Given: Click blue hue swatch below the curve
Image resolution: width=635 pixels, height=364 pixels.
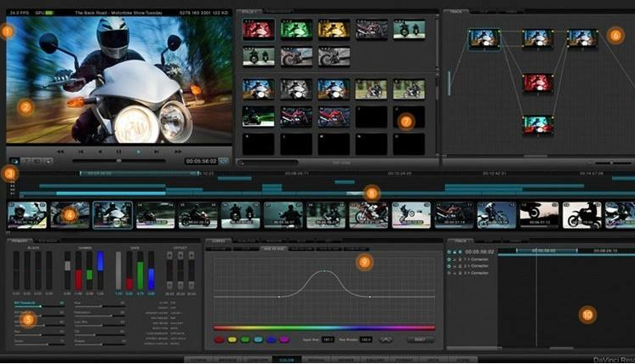Looking at the screenshot, I should pyautogui.click(x=271, y=339).
